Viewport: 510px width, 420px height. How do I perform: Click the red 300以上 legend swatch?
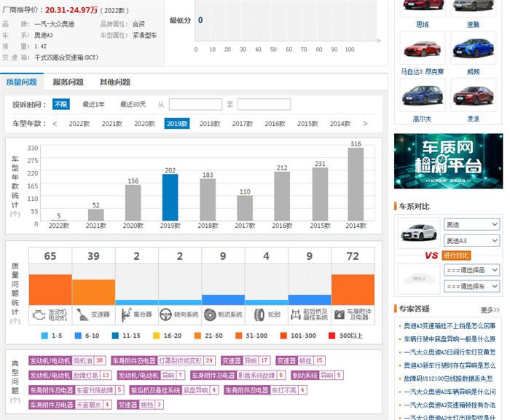(x=331, y=336)
